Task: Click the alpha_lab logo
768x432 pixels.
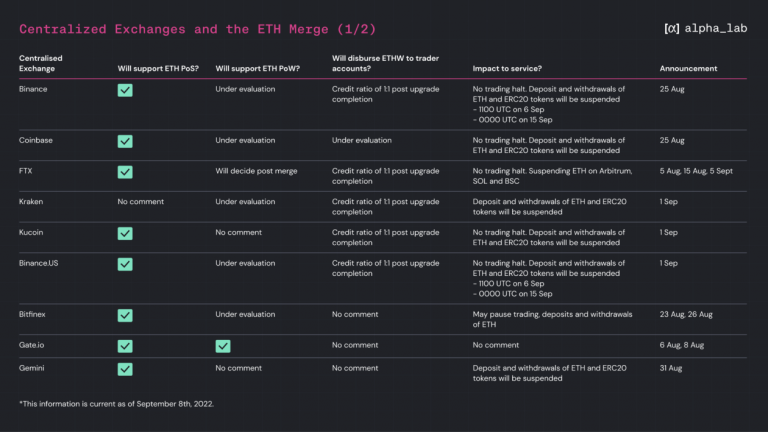Action: tap(705, 28)
